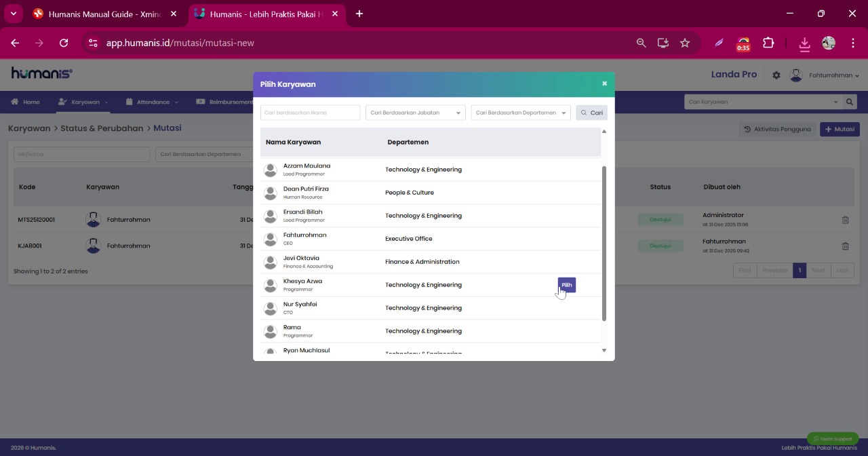The width and height of the screenshot is (868, 456).
Task: Delete mutasi row MTS25120001
Action: (x=845, y=220)
